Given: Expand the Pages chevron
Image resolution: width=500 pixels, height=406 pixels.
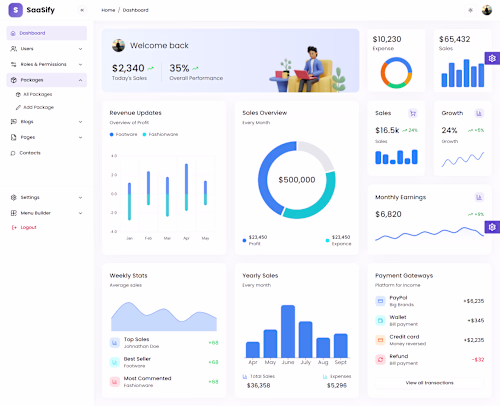Looking at the screenshot, I should coord(80,137).
